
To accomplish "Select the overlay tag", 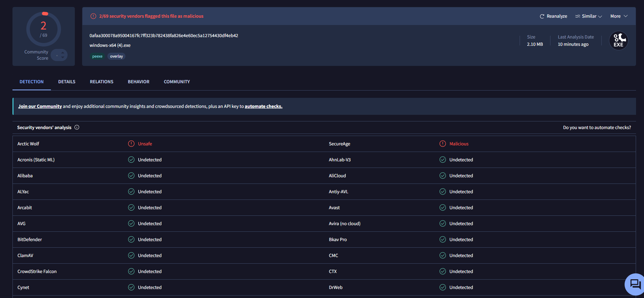I will click(x=116, y=57).
